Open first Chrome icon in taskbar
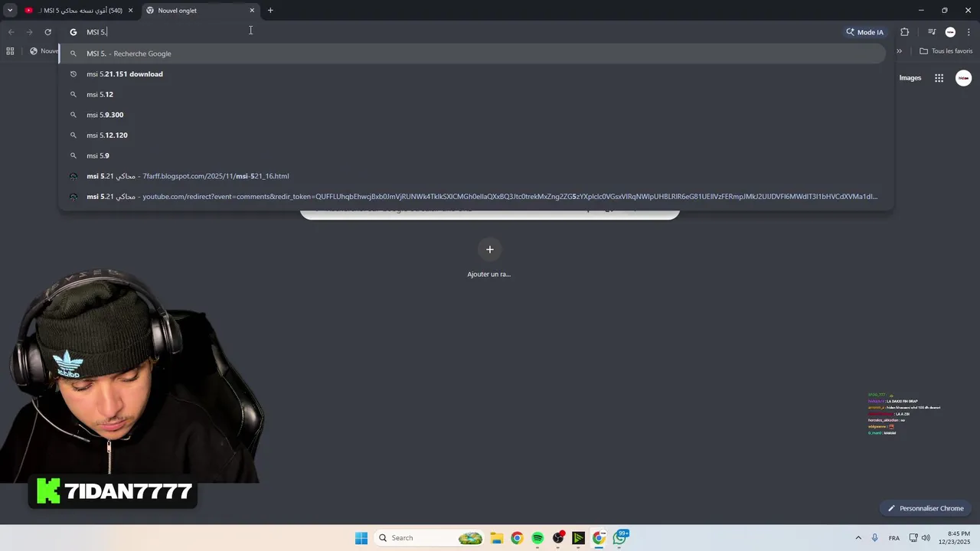 517,538
